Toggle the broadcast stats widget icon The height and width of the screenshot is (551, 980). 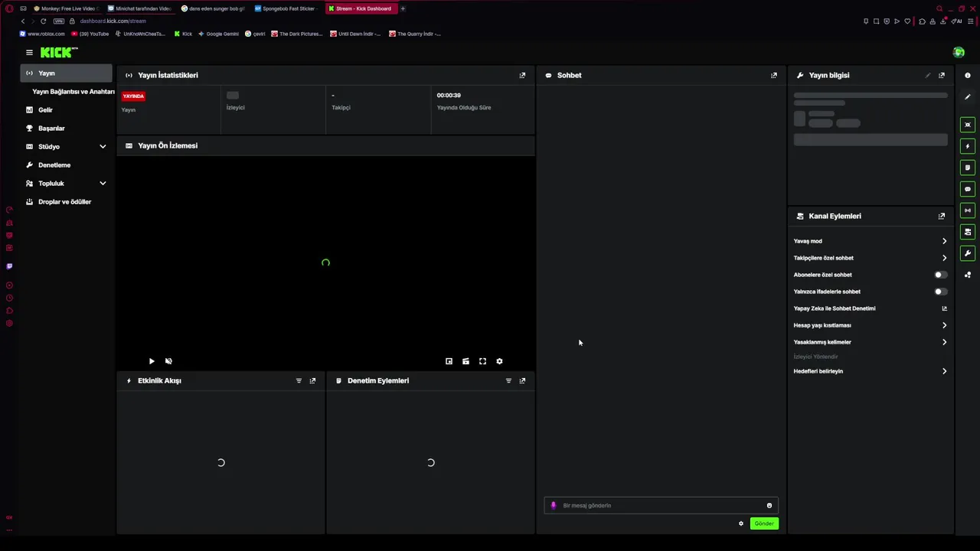[x=968, y=210]
